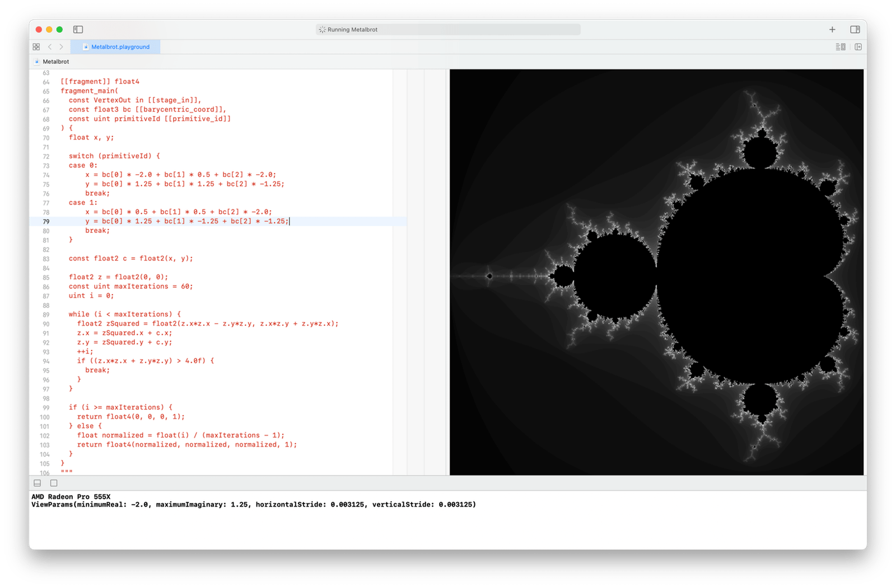Click 'switch (primitiveId) {' line
896x588 pixels.
pyautogui.click(x=114, y=156)
